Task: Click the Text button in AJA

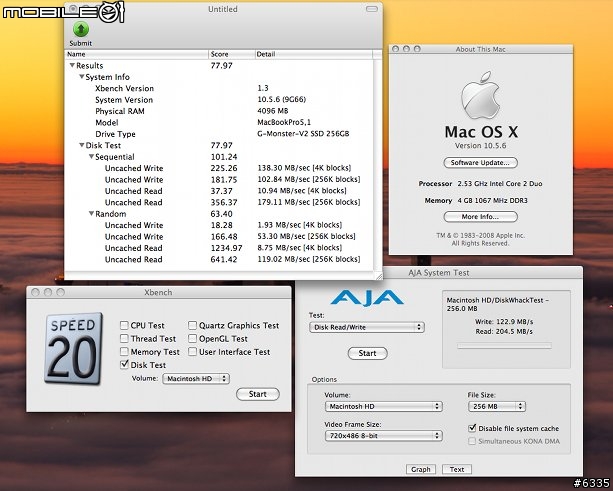Action: pos(457,469)
